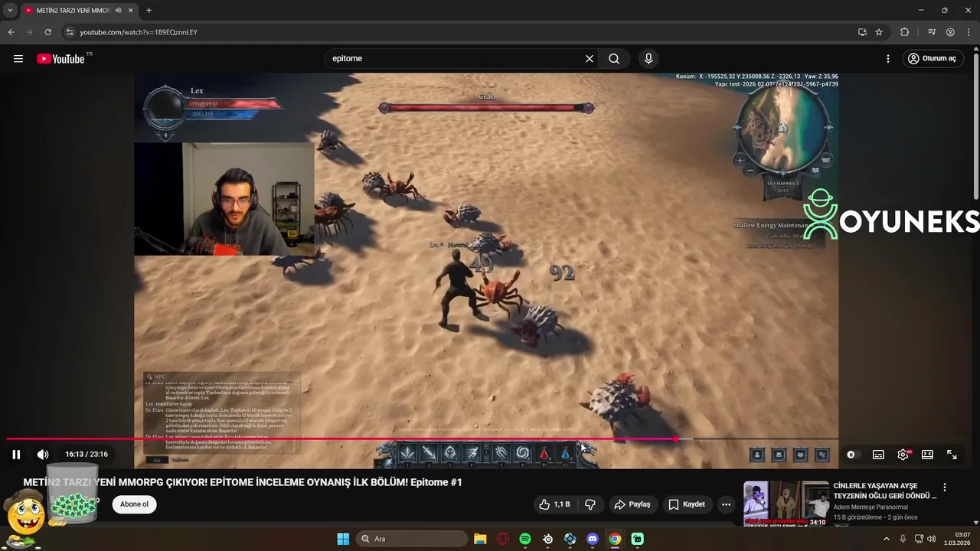
Task: Open player settings gear with HD badge
Action: point(903,455)
